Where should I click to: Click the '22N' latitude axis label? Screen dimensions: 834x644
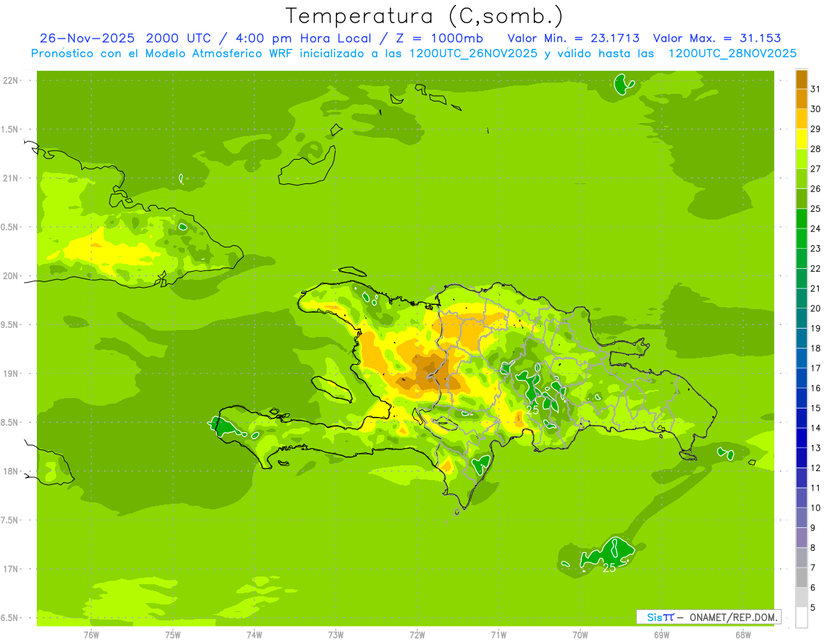(x=10, y=81)
